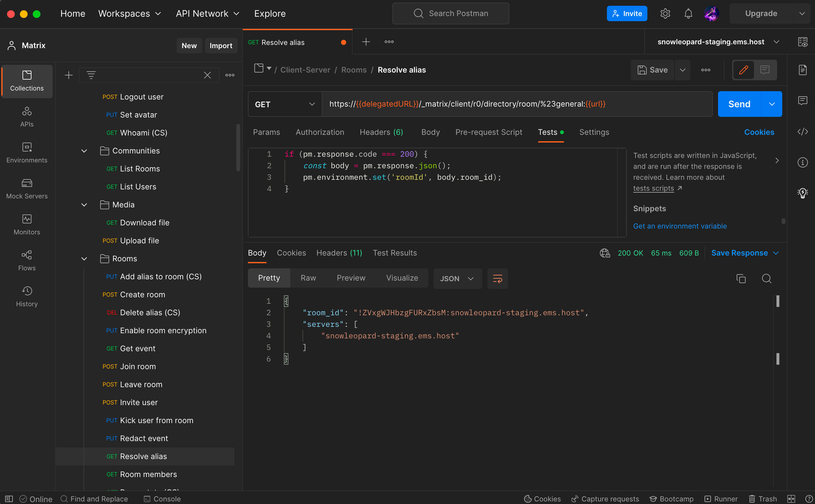Click the network globe lock icon
The height and width of the screenshot is (504, 815).
[605, 253]
